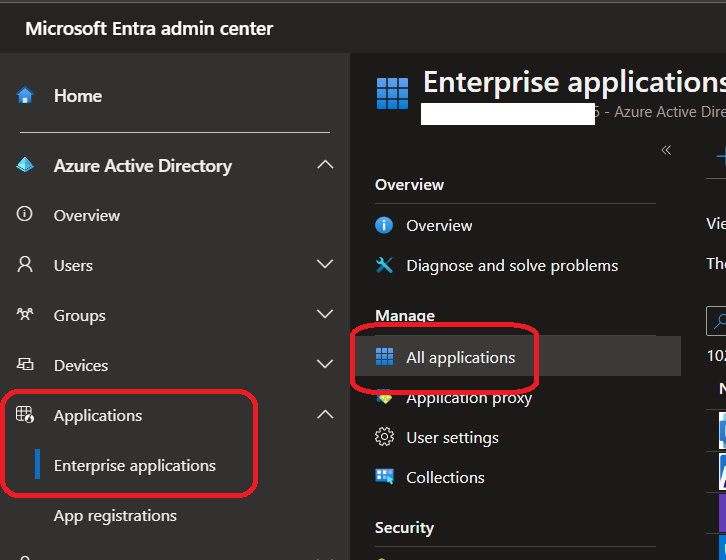
Task: Click the Azure Active Directory diamond icon
Action: point(25,166)
